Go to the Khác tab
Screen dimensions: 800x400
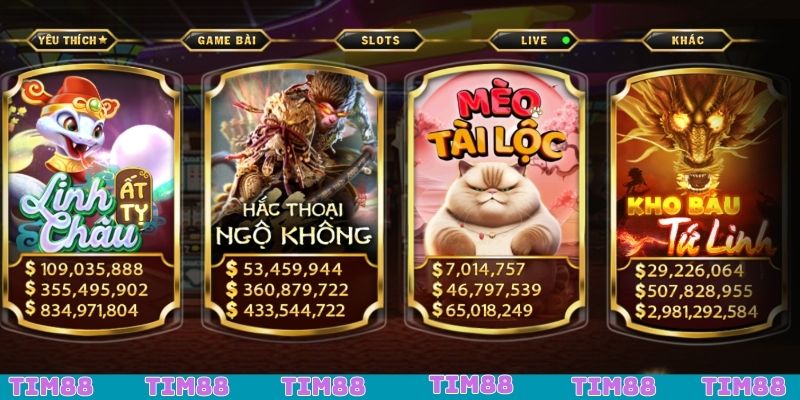[x=687, y=40]
